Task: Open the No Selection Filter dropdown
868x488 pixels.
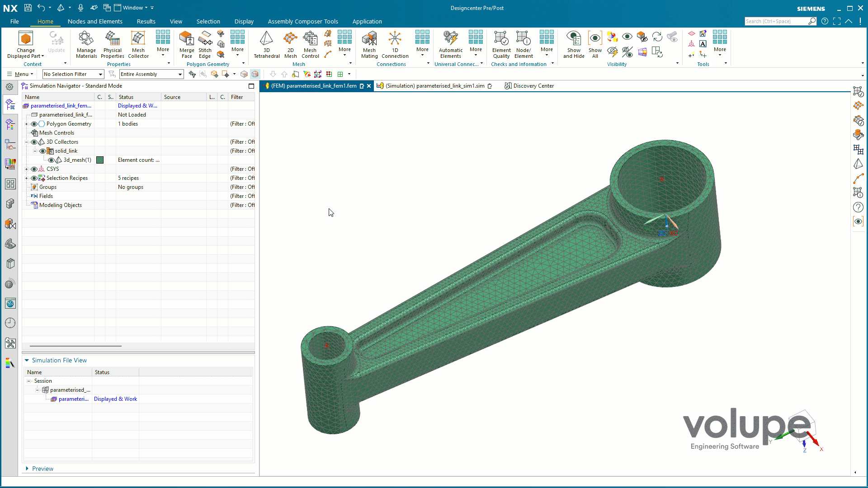Action: [73, 74]
